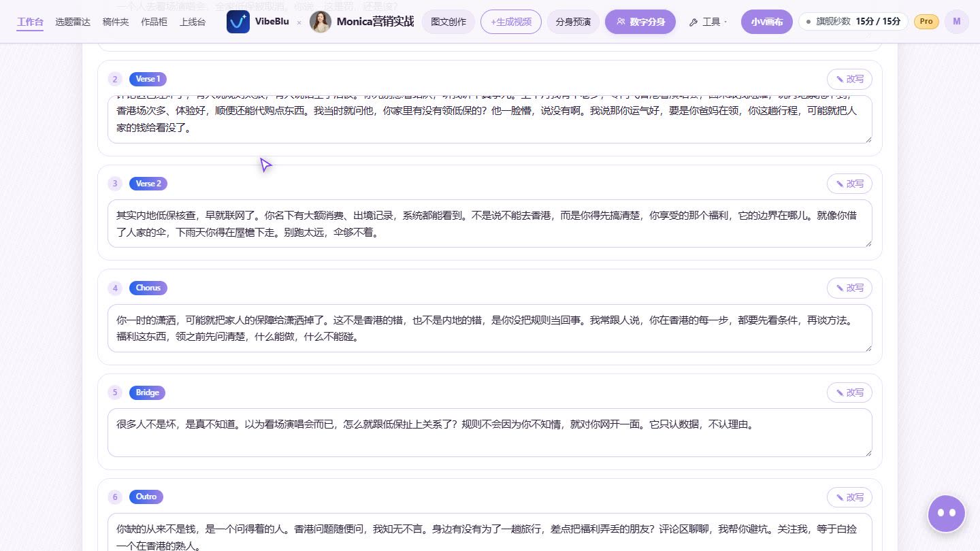Click the Verse 2 label tag
The width and height of the screenshot is (980, 551).
click(x=148, y=184)
